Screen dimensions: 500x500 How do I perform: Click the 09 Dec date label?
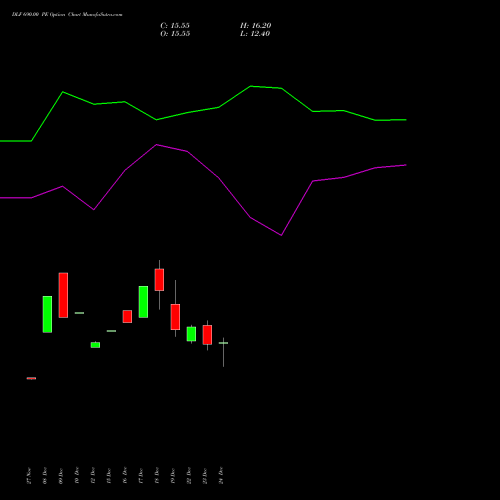(61, 475)
